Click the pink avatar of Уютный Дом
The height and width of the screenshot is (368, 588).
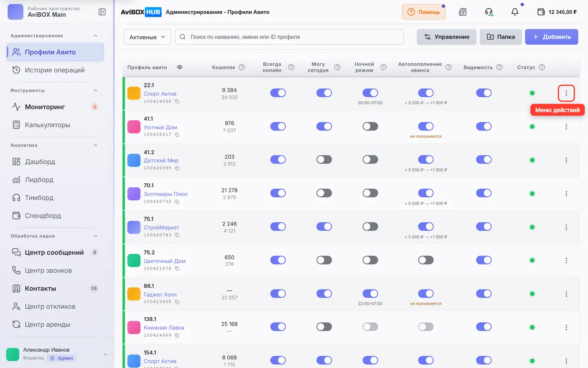(x=134, y=127)
